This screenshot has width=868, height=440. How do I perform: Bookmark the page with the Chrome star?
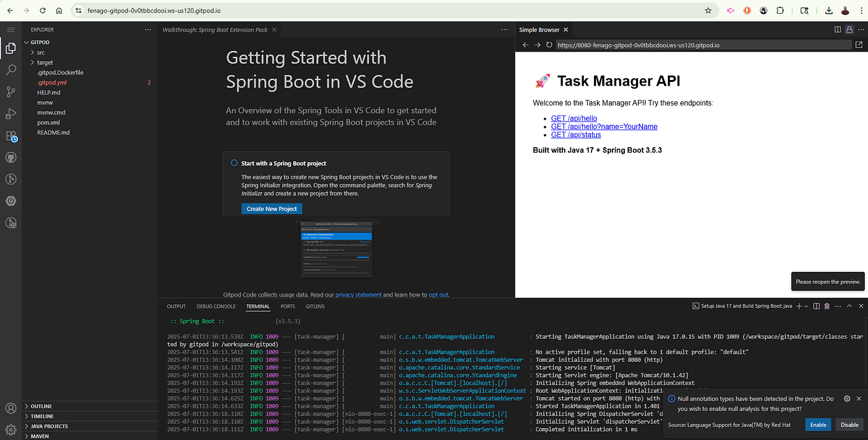tap(708, 11)
